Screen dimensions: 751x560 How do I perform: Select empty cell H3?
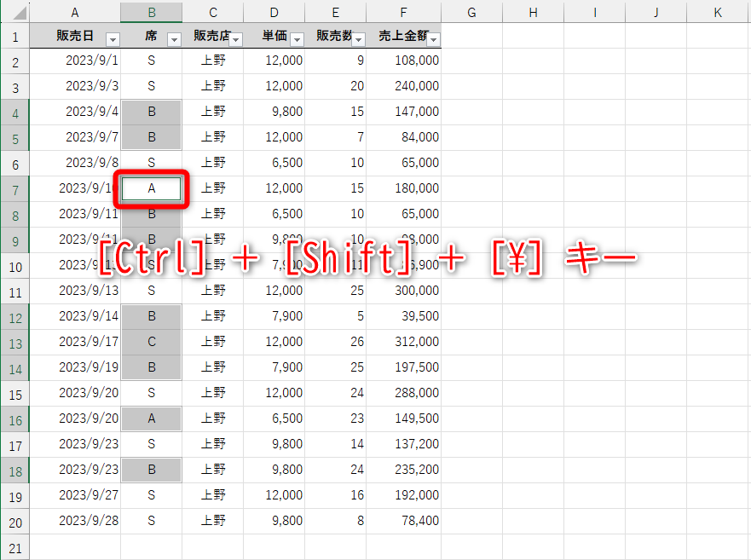(533, 85)
